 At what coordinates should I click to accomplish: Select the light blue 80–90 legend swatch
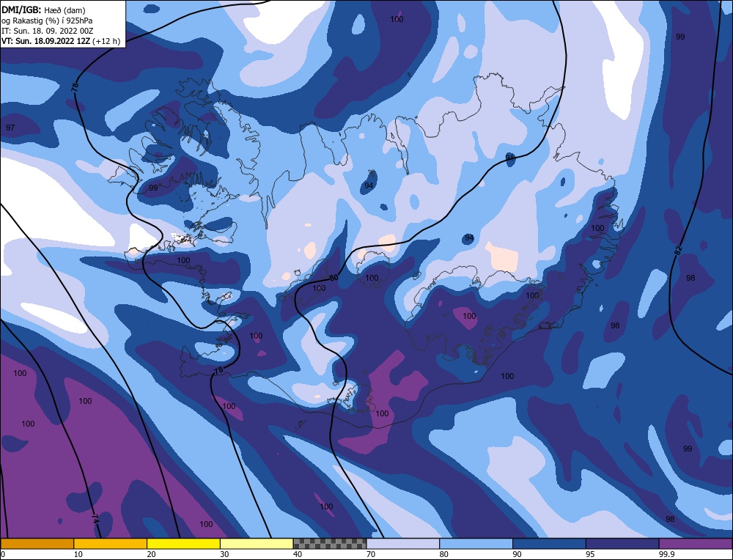pyautogui.click(x=476, y=543)
